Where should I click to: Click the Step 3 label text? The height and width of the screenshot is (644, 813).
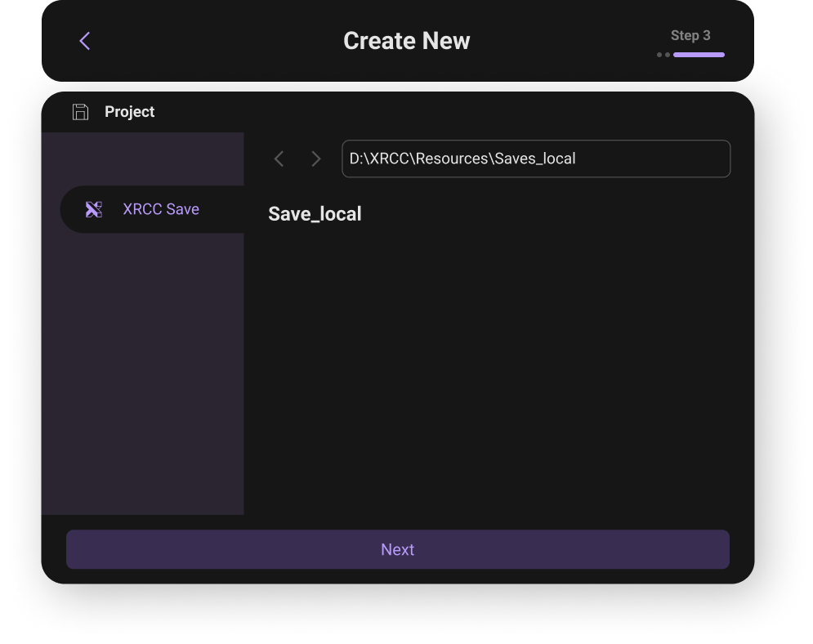click(x=690, y=35)
